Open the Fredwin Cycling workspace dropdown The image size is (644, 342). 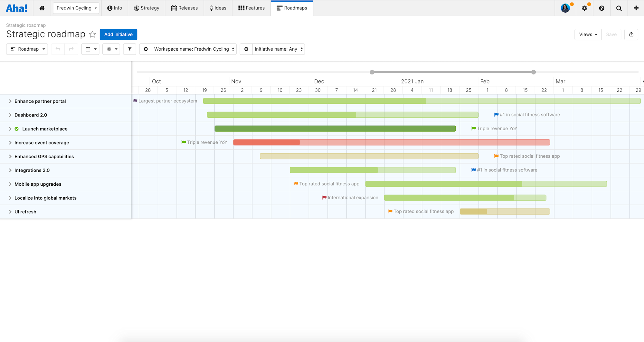pyautogui.click(x=76, y=8)
